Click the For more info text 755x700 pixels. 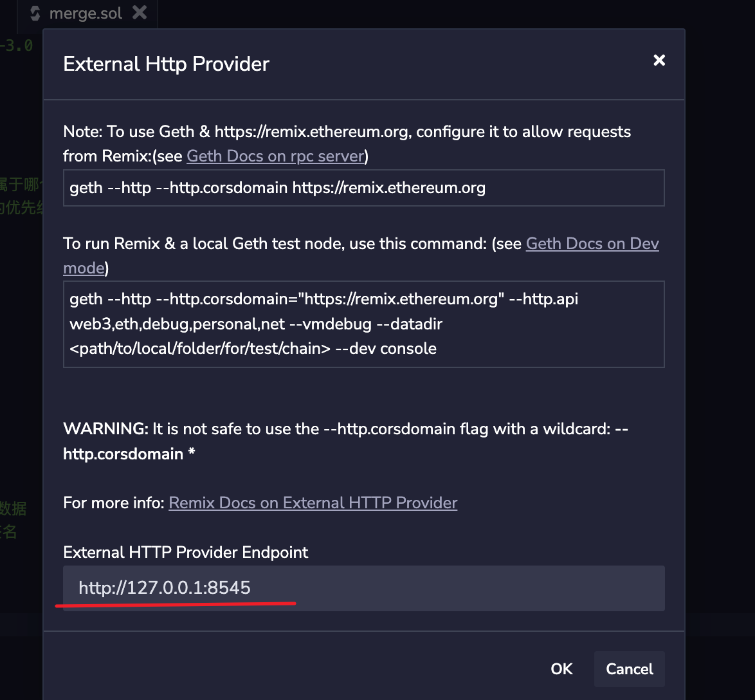(x=114, y=502)
